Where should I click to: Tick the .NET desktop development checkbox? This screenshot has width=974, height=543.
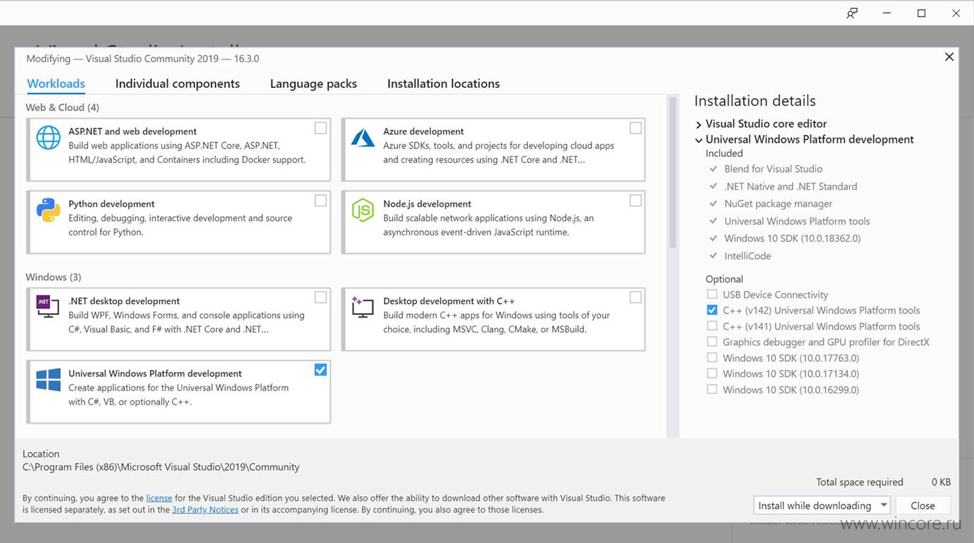click(321, 298)
